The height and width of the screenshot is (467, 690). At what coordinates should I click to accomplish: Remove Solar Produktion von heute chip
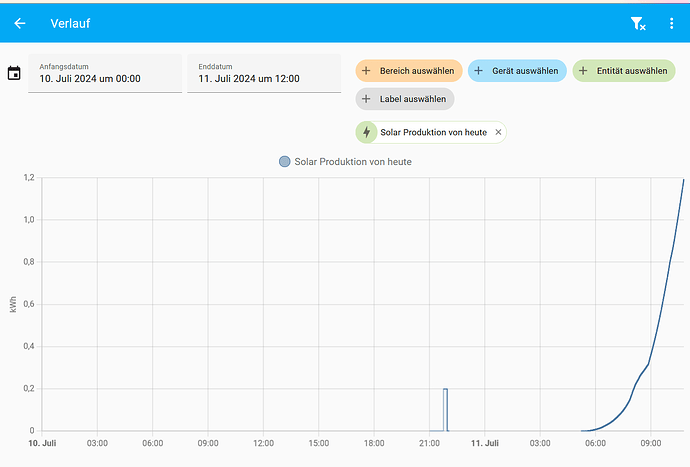[x=498, y=132]
